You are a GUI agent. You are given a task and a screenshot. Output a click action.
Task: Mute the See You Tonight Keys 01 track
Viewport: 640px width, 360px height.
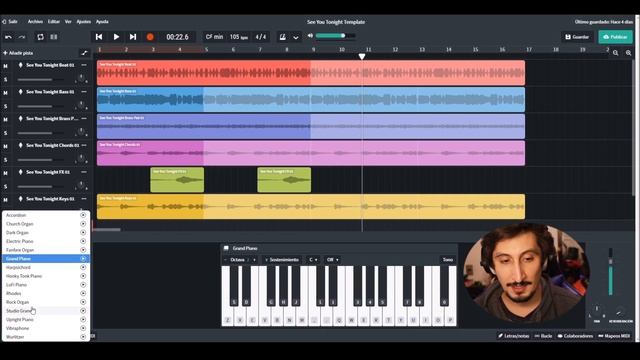coord(5,200)
